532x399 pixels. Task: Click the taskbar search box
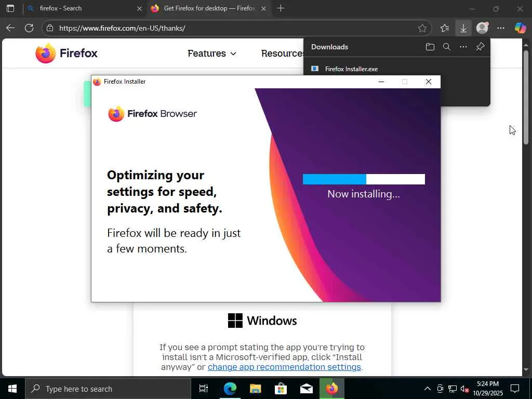coord(108,389)
